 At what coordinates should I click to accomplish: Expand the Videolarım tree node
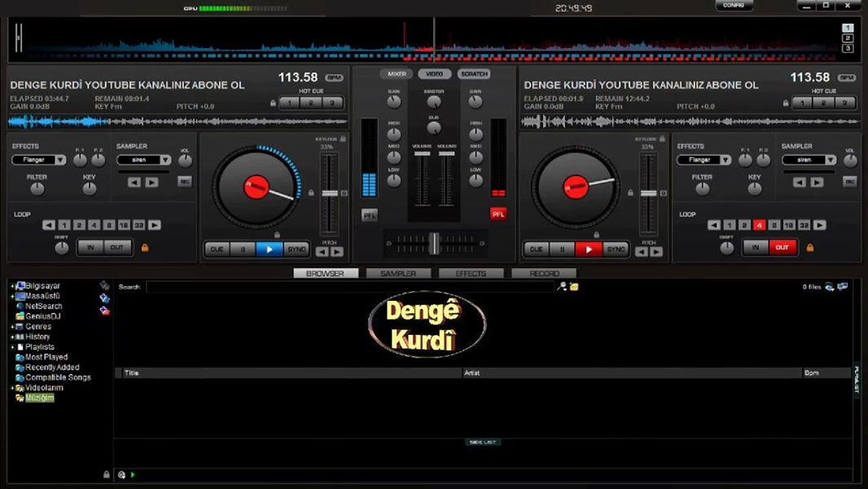point(12,388)
